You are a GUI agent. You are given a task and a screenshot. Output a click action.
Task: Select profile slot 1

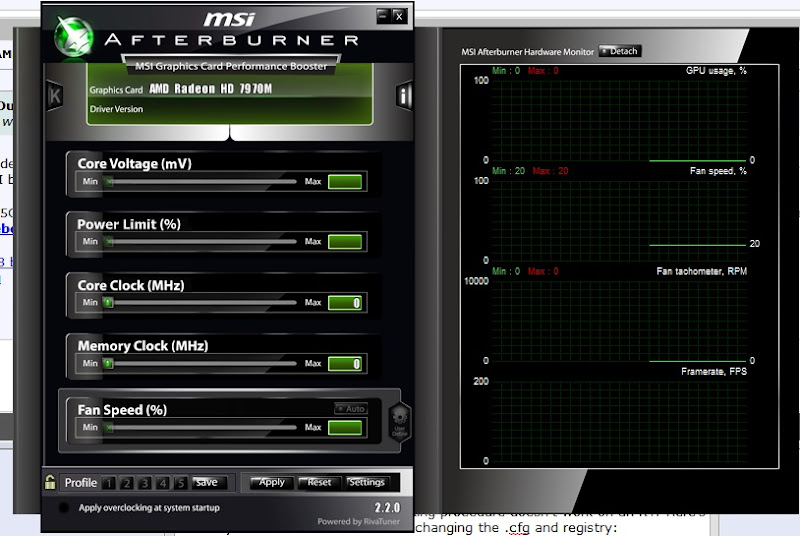pyautogui.click(x=109, y=483)
